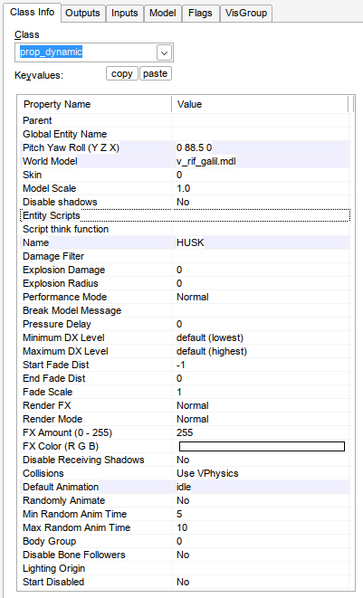Click the default (lowest) value

click(210, 338)
